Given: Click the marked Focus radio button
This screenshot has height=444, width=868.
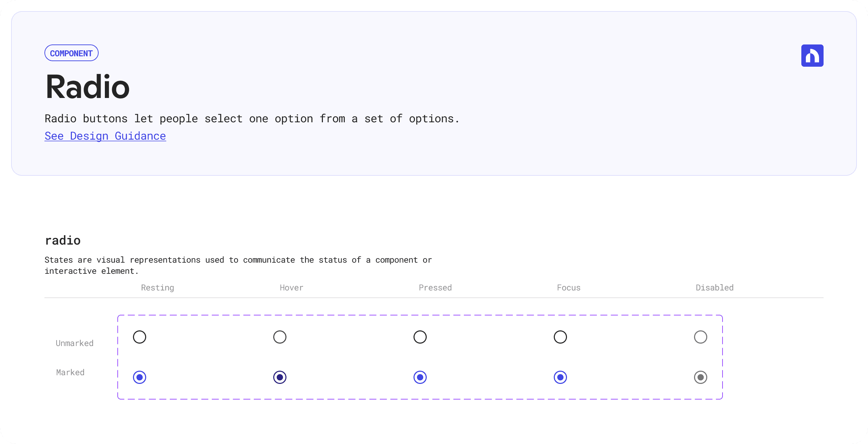Looking at the screenshot, I should 560,377.
